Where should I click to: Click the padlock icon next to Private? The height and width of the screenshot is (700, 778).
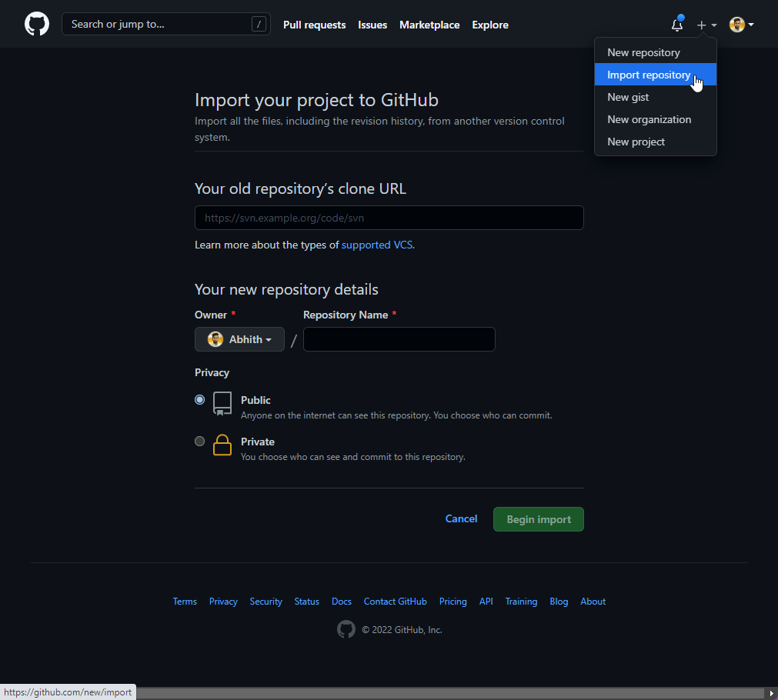222,445
